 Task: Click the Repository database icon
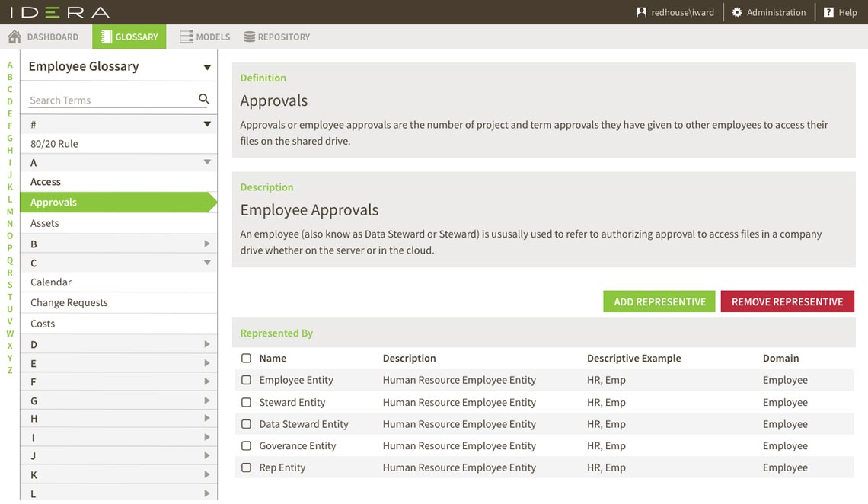click(249, 37)
